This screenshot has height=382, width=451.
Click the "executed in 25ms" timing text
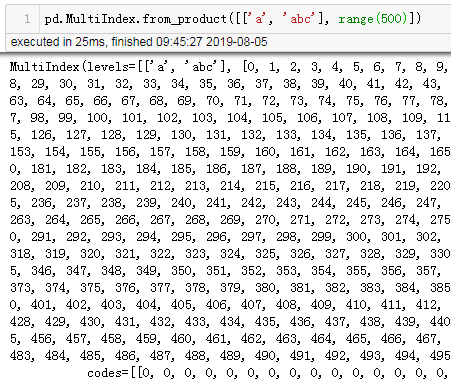[x=57, y=42]
